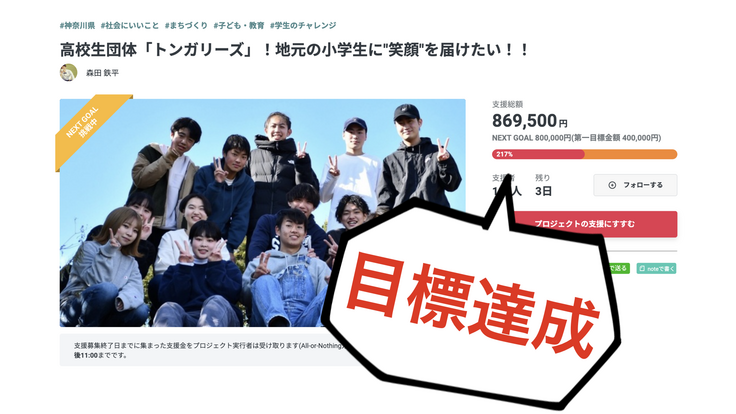This screenshot has height=414, width=736.
Task: Open the #子ども・教育 category tag
Action: pos(239,25)
